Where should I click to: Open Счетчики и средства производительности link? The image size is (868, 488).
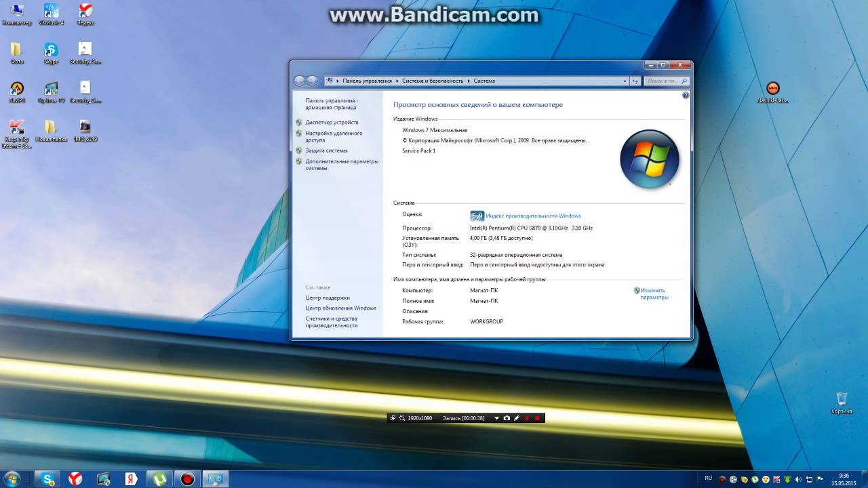click(332, 322)
